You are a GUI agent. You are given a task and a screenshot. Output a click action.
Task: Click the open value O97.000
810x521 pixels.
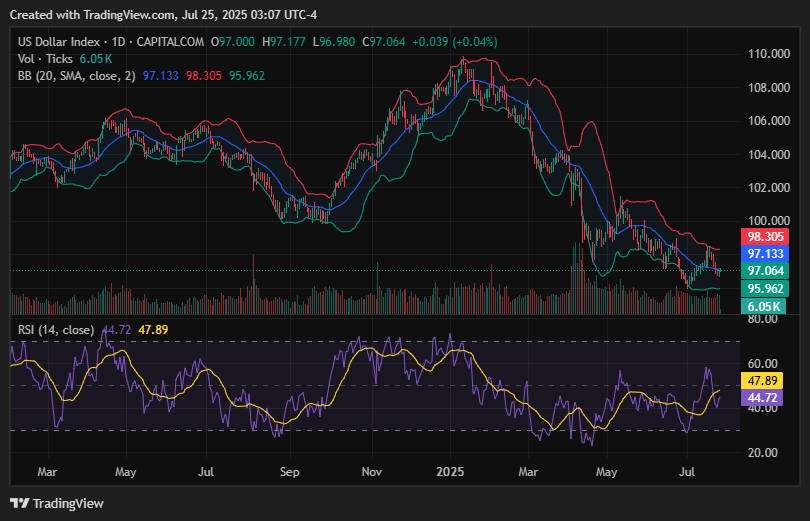[233, 42]
